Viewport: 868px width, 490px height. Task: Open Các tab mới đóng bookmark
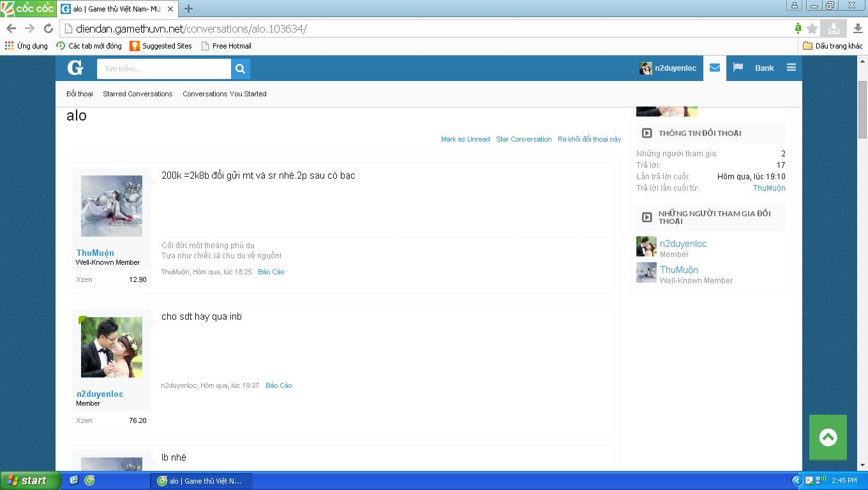(89, 46)
